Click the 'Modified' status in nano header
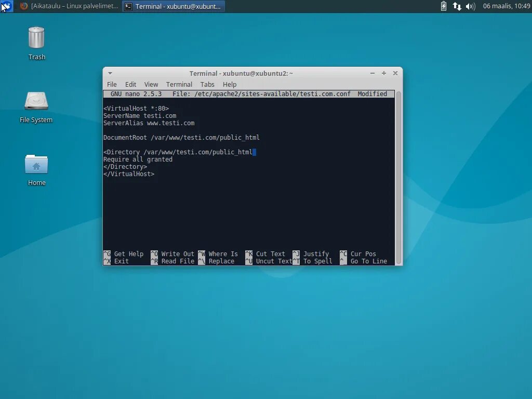Image resolution: width=532 pixels, height=399 pixels. (372, 94)
